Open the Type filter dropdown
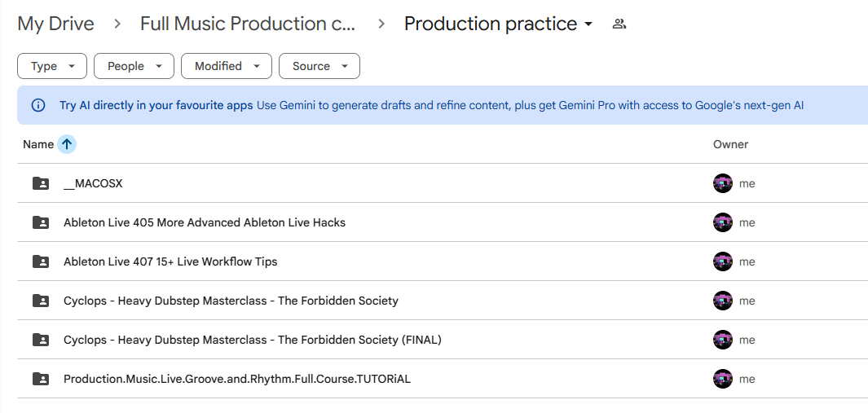This screenshot has height=413, width=868. (x=52, y=66)
